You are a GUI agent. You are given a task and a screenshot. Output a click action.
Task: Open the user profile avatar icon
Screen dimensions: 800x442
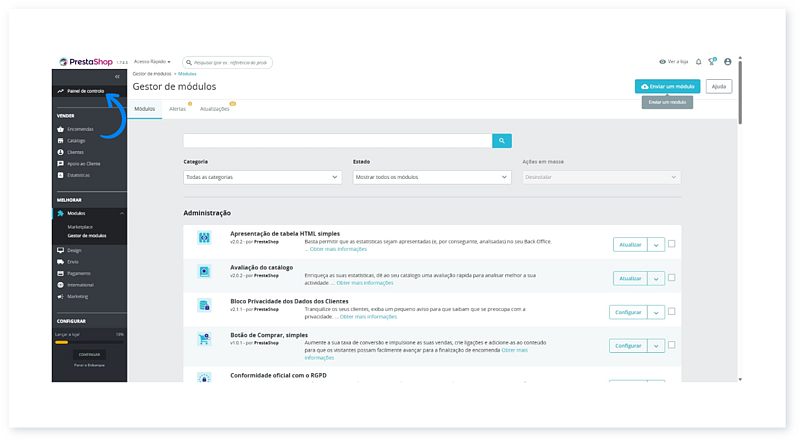[x=727, y=61]
